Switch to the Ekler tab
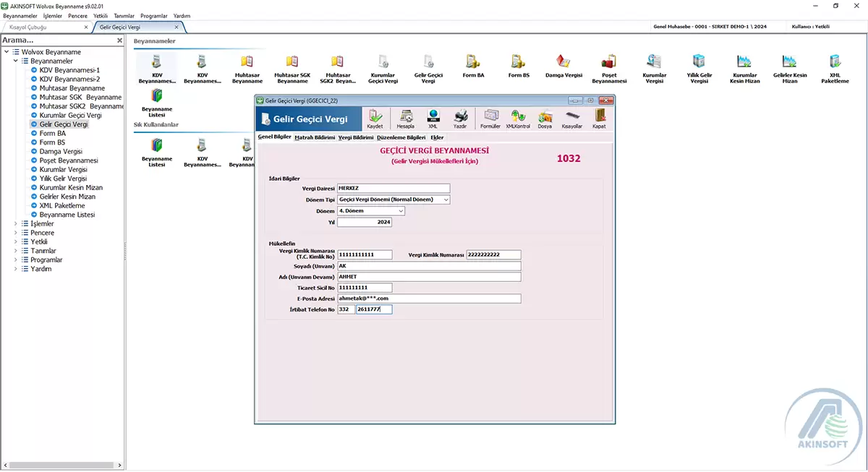Image resolution: width=868 pixels, height=472 pixels. click(437, 137)
